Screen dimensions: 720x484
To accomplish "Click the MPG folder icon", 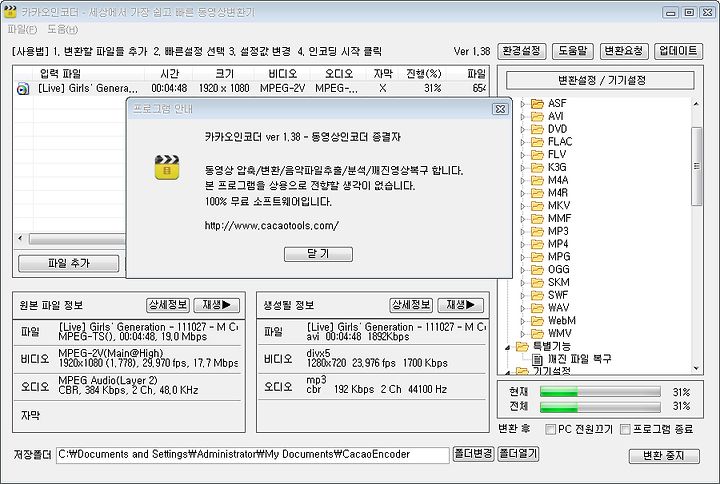I will 537,257.
